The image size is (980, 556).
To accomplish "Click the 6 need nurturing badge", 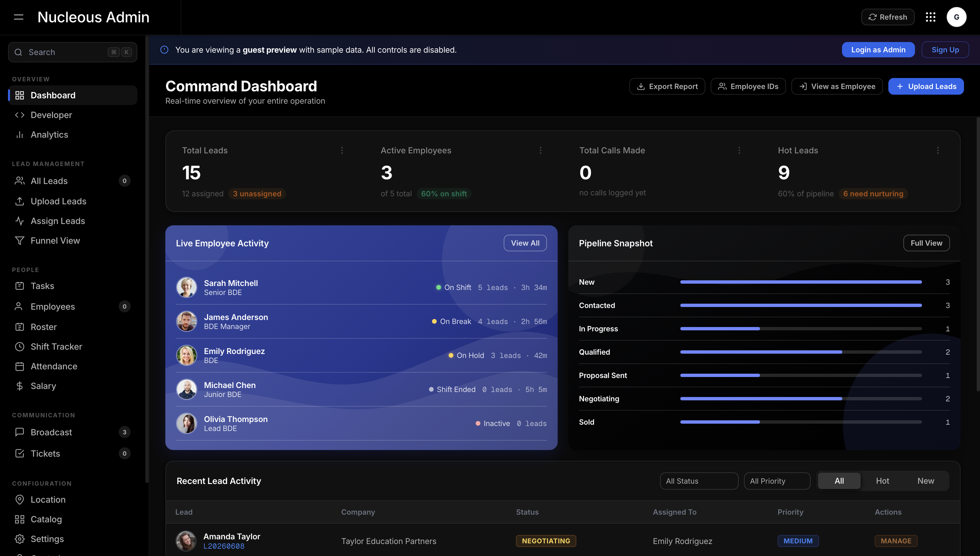I will coord(873,194).
